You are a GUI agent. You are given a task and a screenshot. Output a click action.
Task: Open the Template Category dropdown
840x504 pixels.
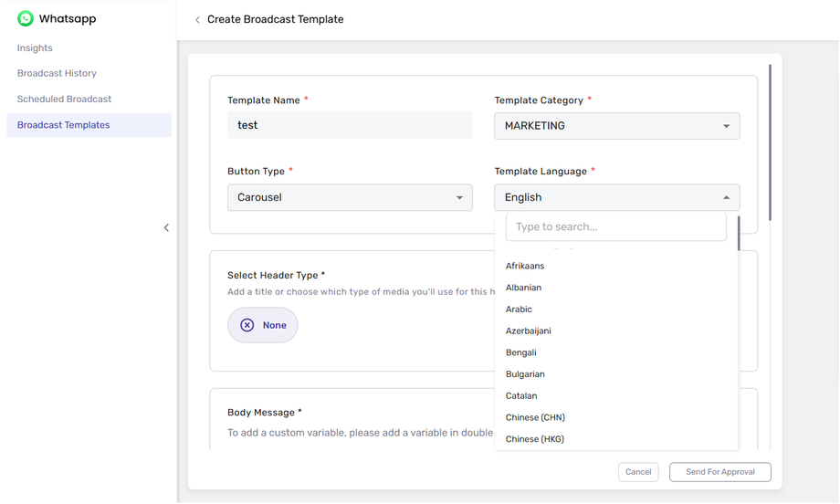616,126
